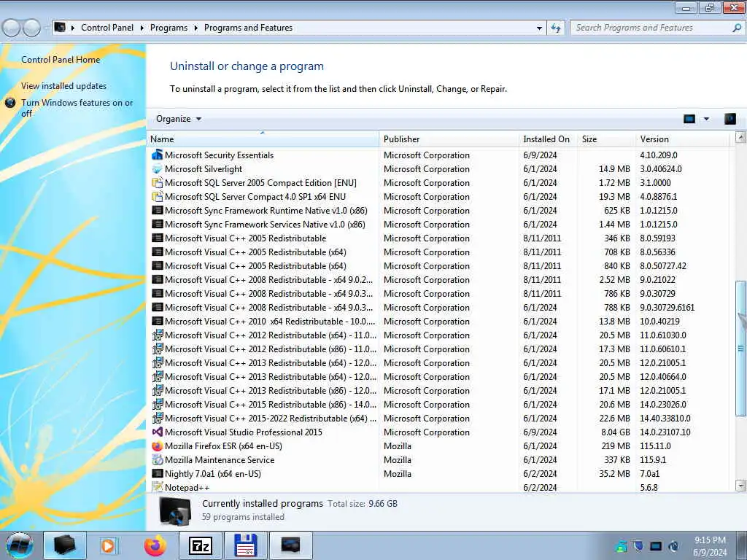Screen dimensions: 747x560
Task: Click the Visual Studio Professional 2015 icon
Action: click(158, 432)
